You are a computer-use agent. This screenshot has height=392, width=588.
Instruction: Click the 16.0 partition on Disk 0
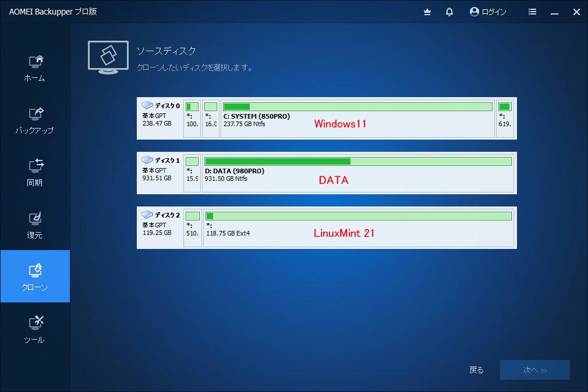click(211, 119)
